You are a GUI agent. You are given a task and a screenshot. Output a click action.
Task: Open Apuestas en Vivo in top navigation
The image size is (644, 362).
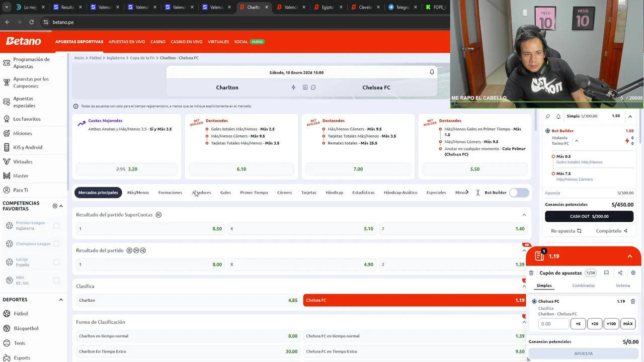(x=127, y=42)
